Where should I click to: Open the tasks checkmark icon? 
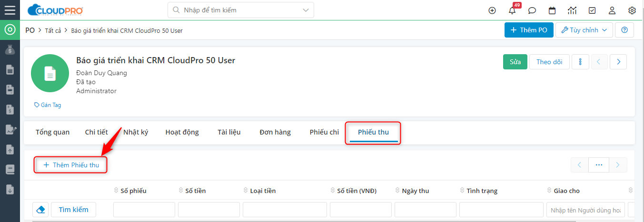(592, 10)
